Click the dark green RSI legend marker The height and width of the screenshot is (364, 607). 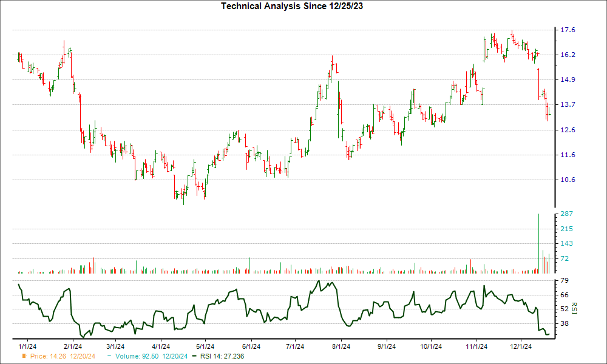tap(194, 356)
